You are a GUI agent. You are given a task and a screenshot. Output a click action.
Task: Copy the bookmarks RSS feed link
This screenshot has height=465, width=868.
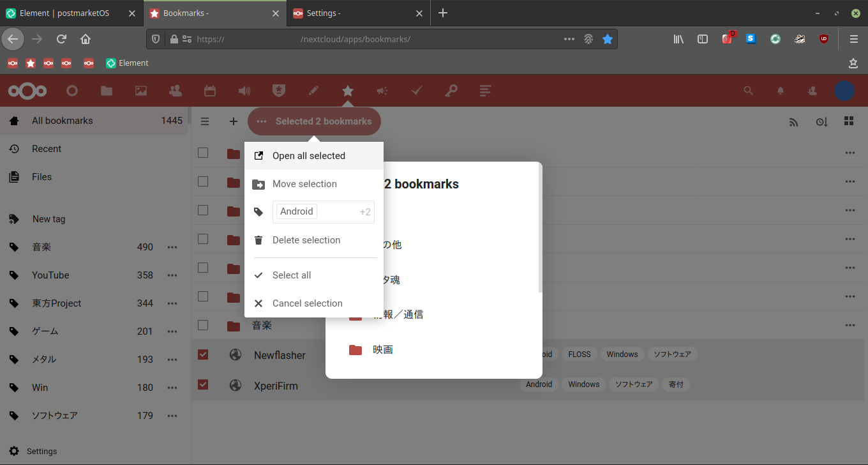[x=793, y=121]
